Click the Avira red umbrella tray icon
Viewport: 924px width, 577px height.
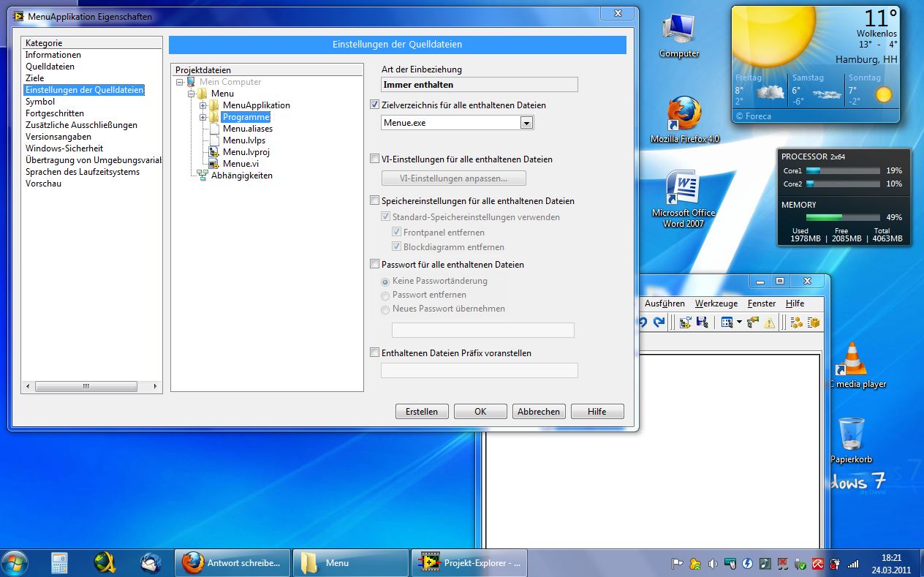(818, 565)
